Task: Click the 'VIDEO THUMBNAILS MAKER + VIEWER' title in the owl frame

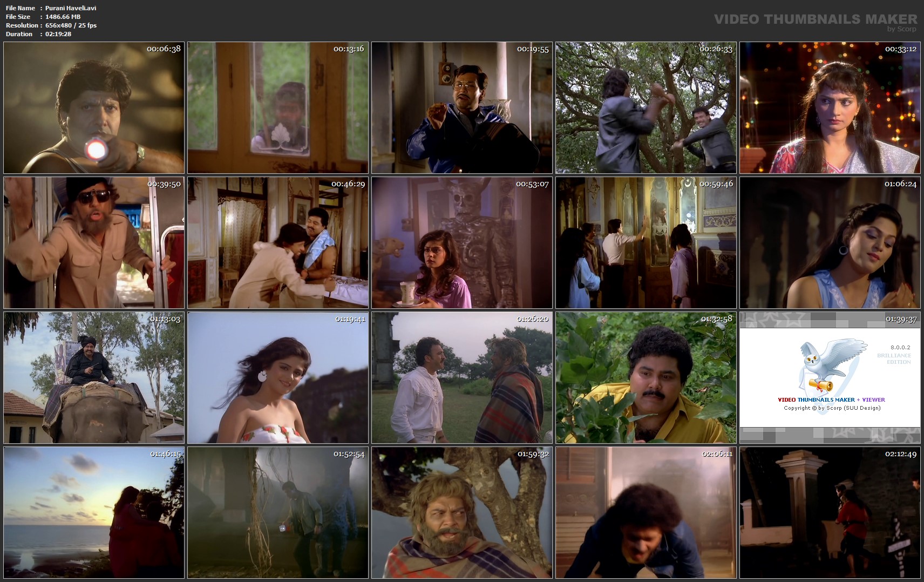Action: click(x=831, y=400)
